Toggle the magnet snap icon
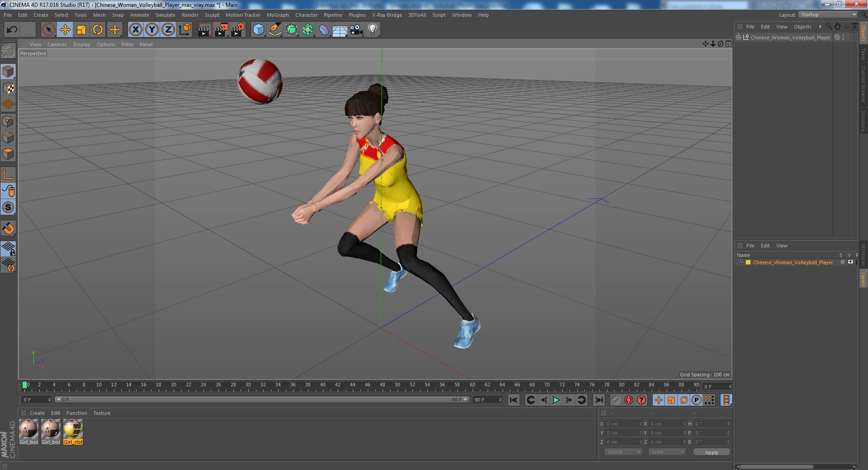868x470 pixels. pos(8,228)
